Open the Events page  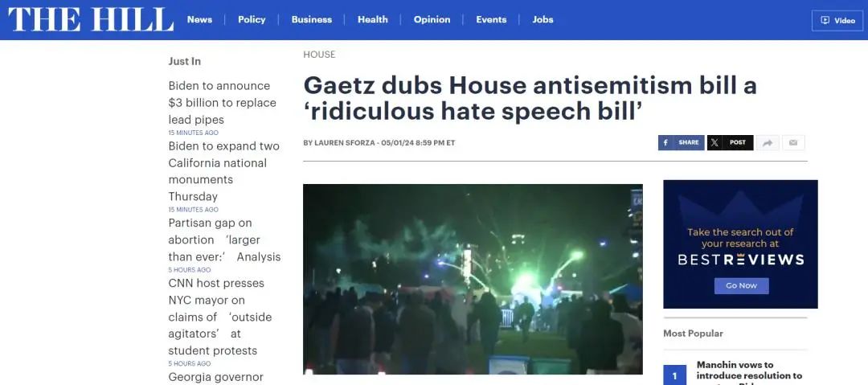point(491,19)
